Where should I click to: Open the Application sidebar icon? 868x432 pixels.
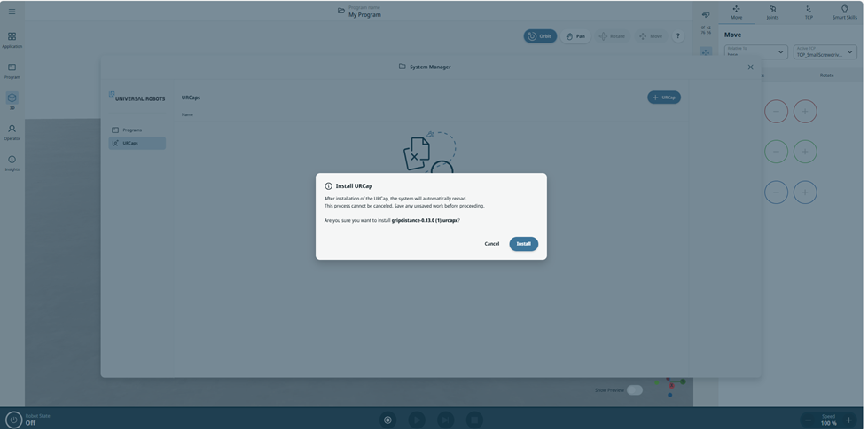click(x=12, y=40)
